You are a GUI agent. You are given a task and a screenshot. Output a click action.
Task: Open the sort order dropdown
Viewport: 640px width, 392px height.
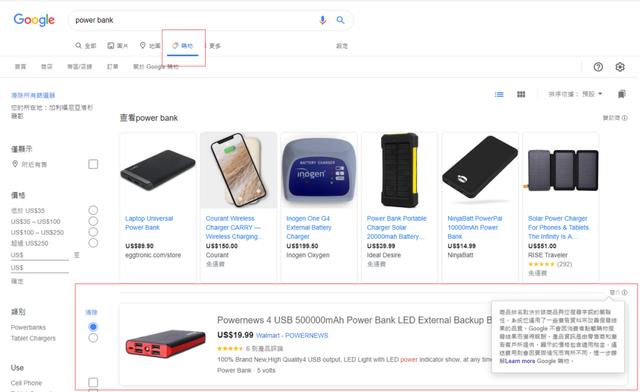coord(576,94)
